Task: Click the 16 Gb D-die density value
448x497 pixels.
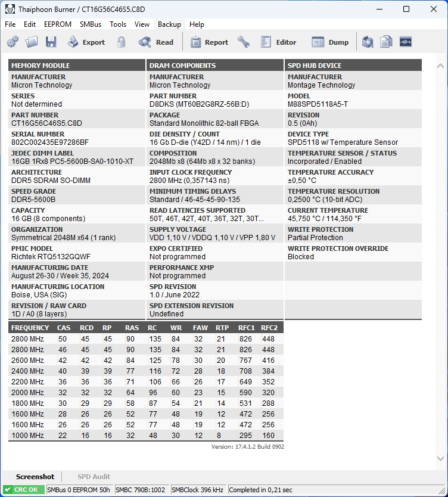Action: click(205, 142)
